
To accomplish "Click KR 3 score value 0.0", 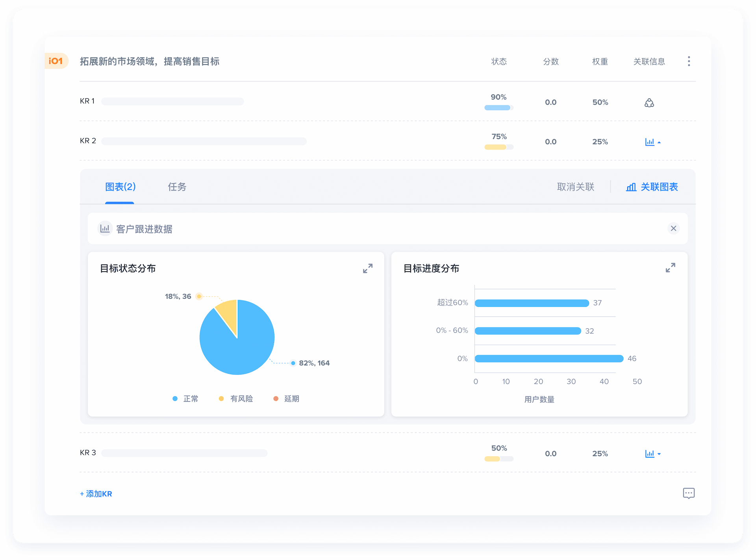I will 550,454.
